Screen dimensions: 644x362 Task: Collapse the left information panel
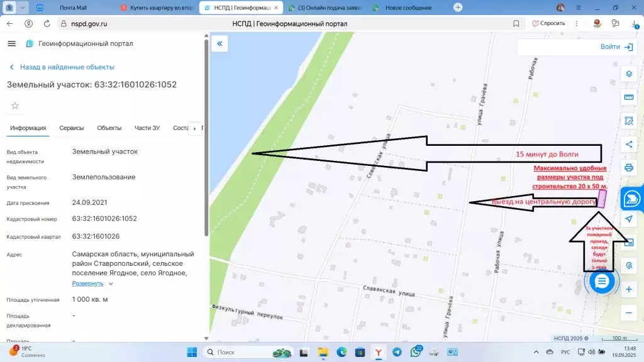pyautogui.click(x=219, y=43)
